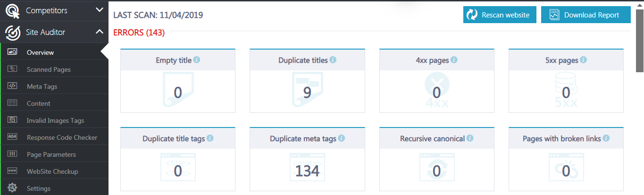This screenshot has height=195, width=644.
Task: Click the 4xx pages count 0
Action: [436, 92]
